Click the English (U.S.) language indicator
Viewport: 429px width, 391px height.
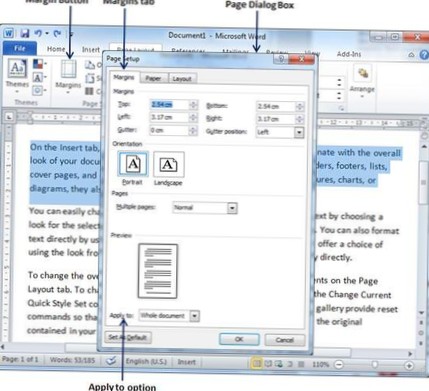(x=146, y=362)
